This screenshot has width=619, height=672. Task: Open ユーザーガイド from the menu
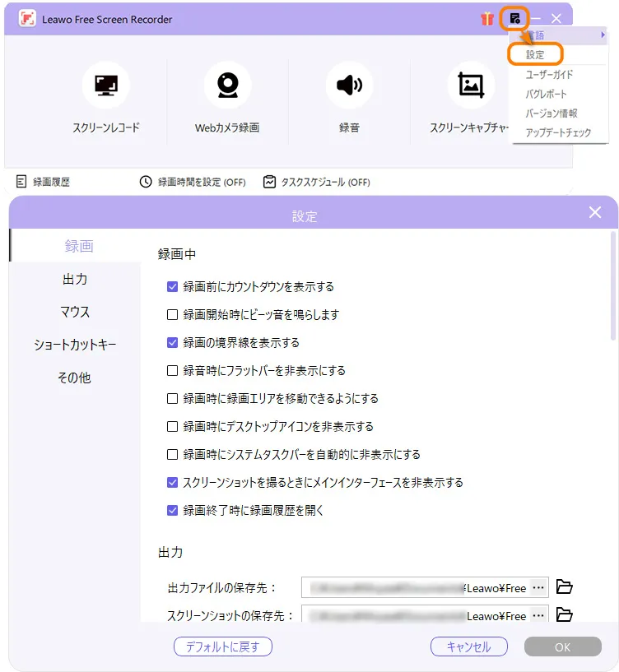click(549, 75)
